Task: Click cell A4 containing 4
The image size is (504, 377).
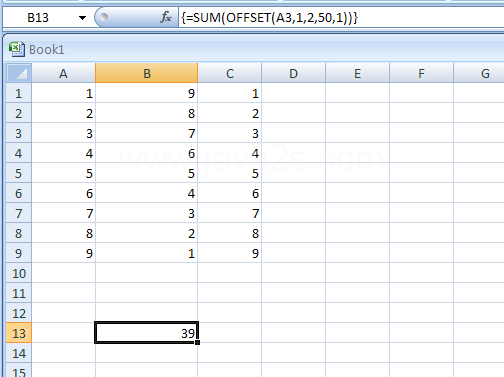Action: tap(63, 153)
